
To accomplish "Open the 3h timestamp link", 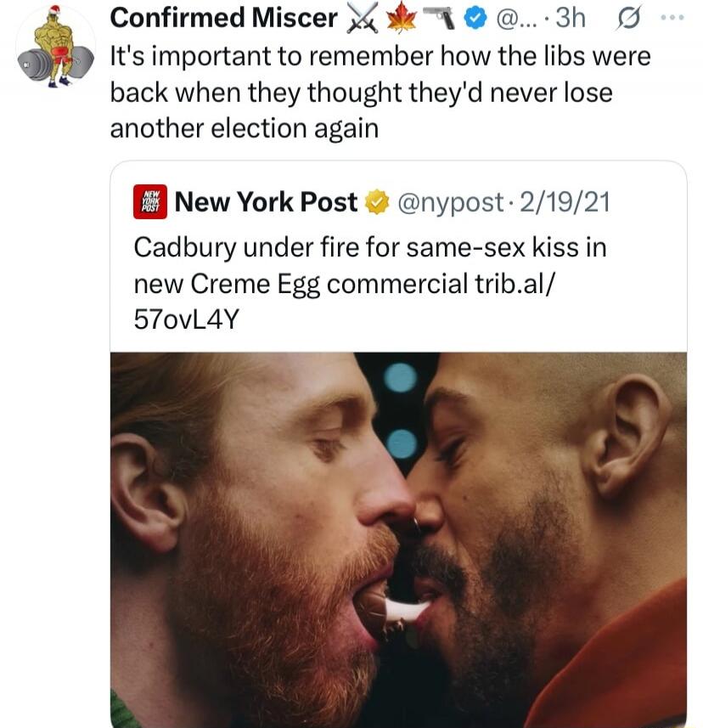I will (571, 18).
